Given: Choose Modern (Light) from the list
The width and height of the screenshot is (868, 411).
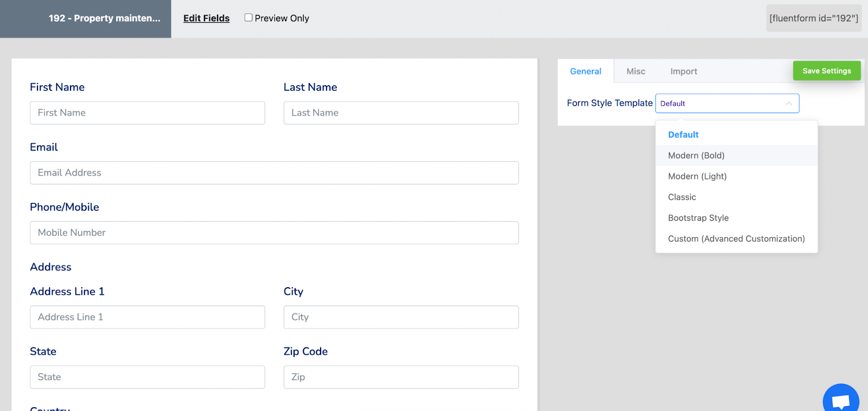Looking at the screenshot, I should (x=697, y=176).
